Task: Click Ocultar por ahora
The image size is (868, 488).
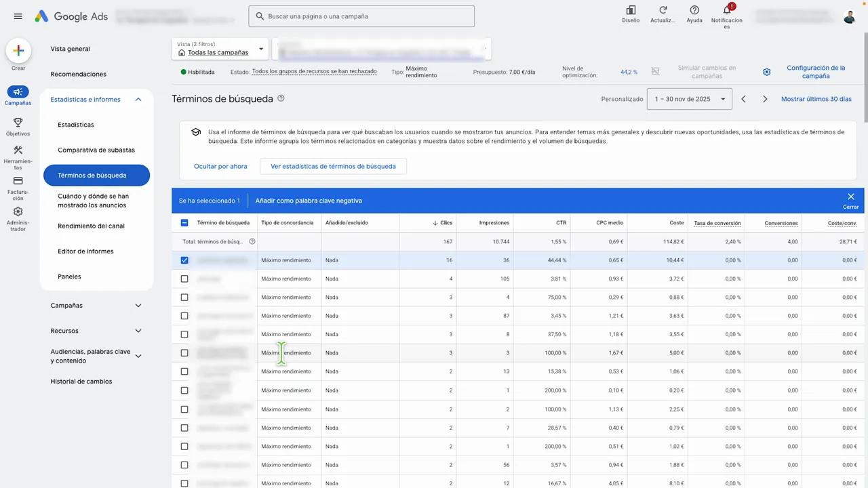Action: click(x=220, y=166)
